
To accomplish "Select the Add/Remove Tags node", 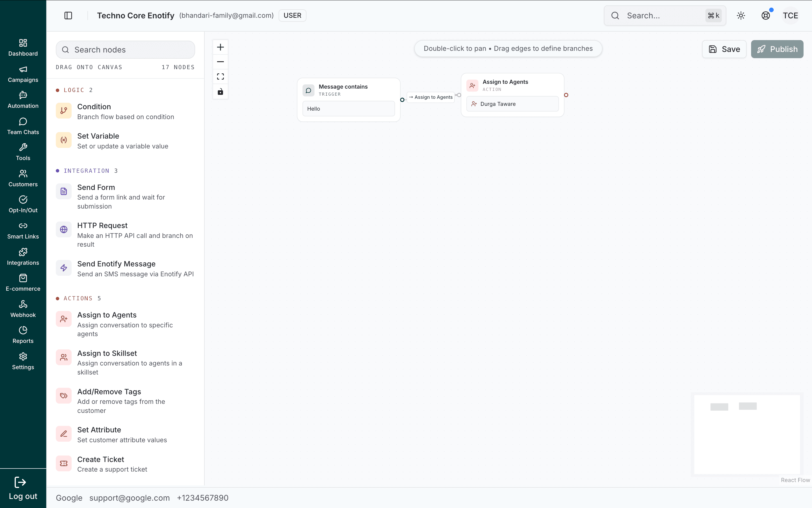I will [125, 401].
